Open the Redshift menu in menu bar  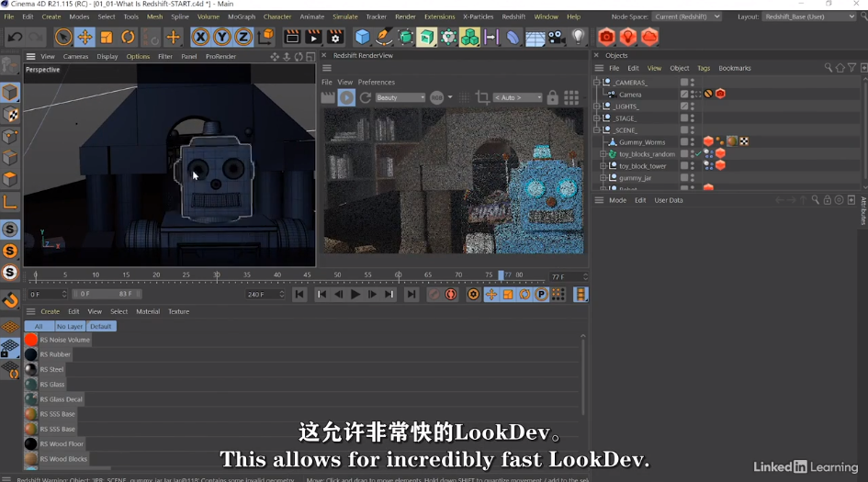513,17
